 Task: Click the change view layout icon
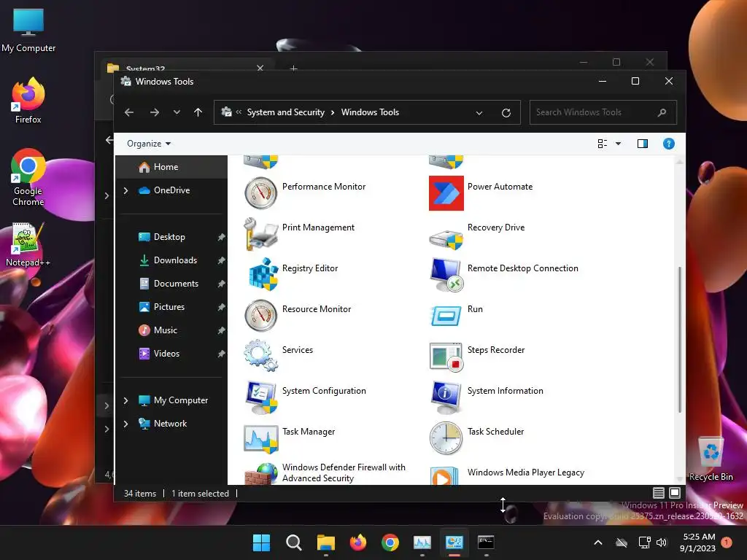click(x=602, y=144)
